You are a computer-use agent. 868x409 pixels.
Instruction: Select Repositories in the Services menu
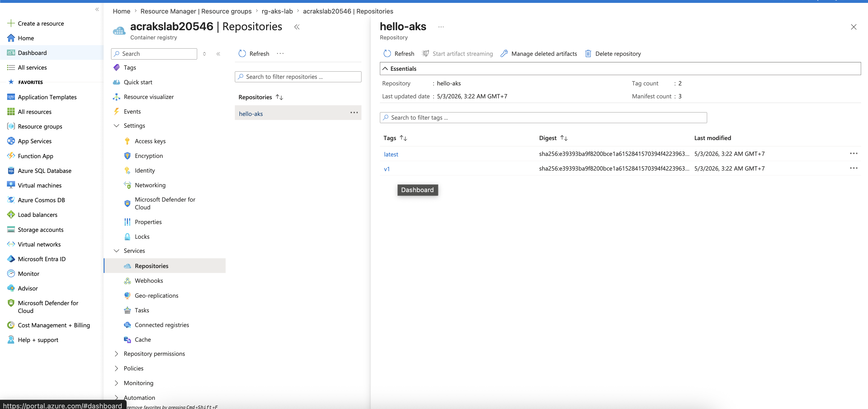pos(165,265)
